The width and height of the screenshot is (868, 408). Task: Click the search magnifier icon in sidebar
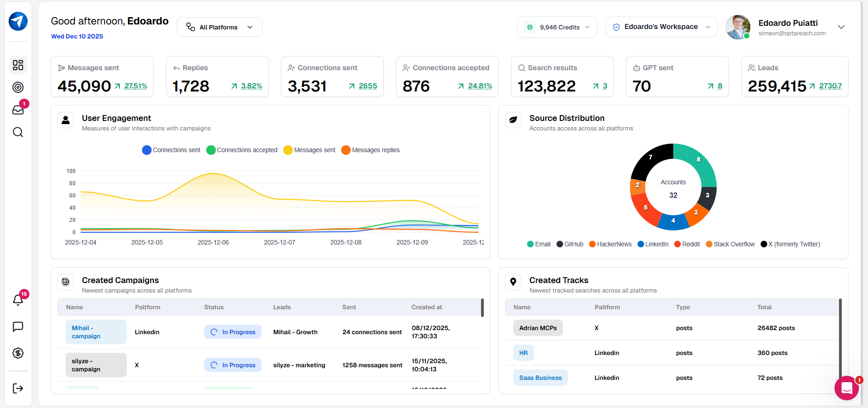(18, 132)
